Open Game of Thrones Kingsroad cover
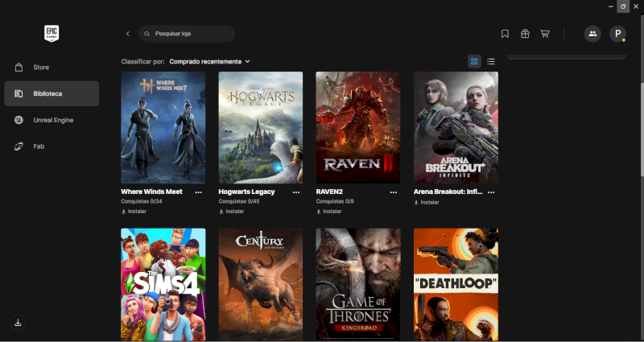This screenshot has width=644, height=342. (x=358, y=285)
